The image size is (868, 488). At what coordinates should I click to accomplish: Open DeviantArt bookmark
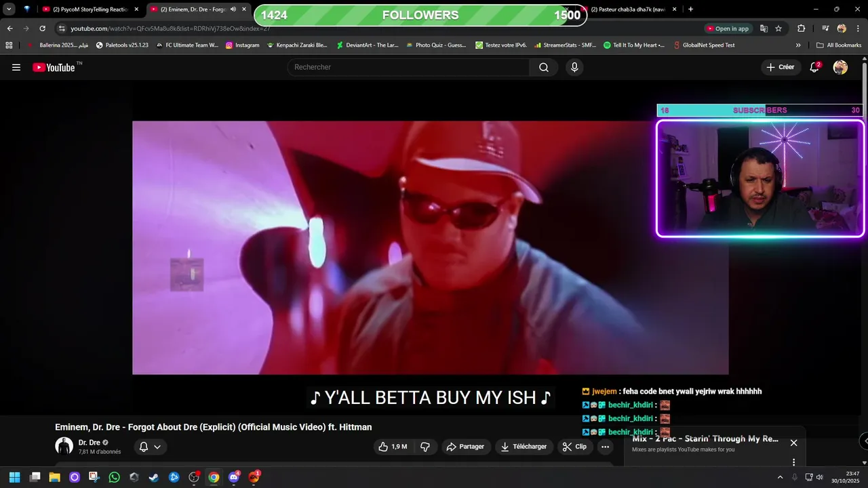point(367,45)
